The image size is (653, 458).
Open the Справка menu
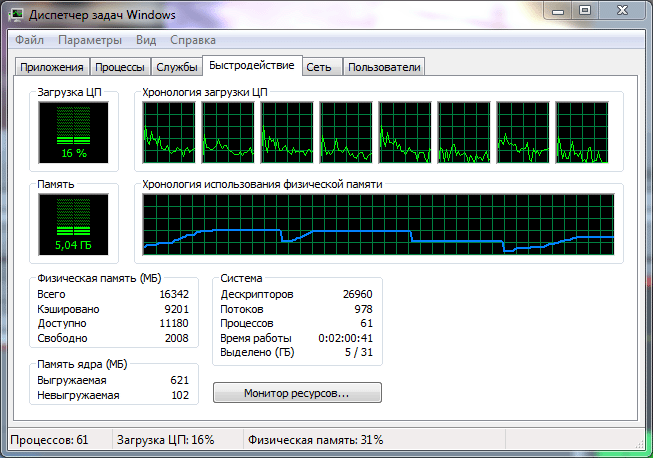point(193,40)
